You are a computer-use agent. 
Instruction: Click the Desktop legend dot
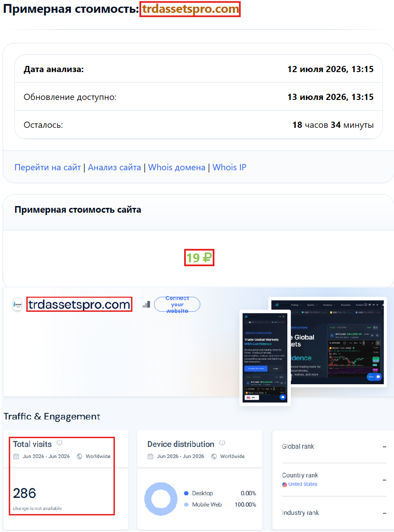(x=186, y=494)
